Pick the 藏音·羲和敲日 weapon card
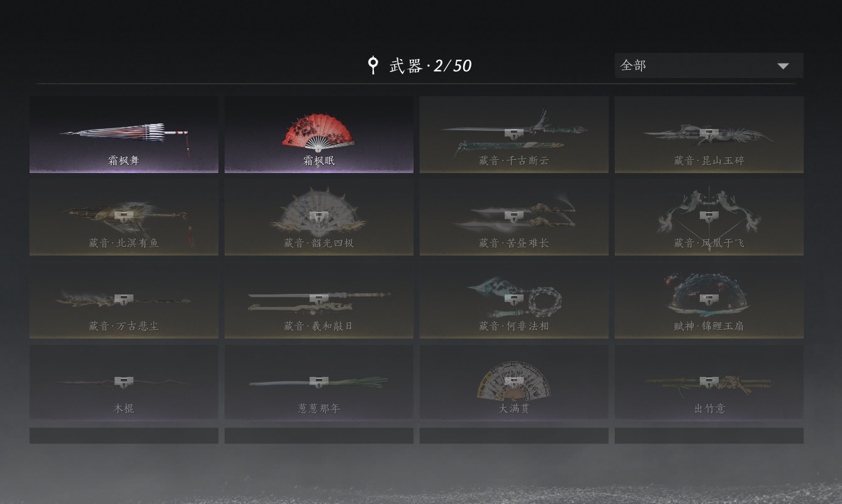This screenshot has height=504, width=842. (x=319, y=300)
